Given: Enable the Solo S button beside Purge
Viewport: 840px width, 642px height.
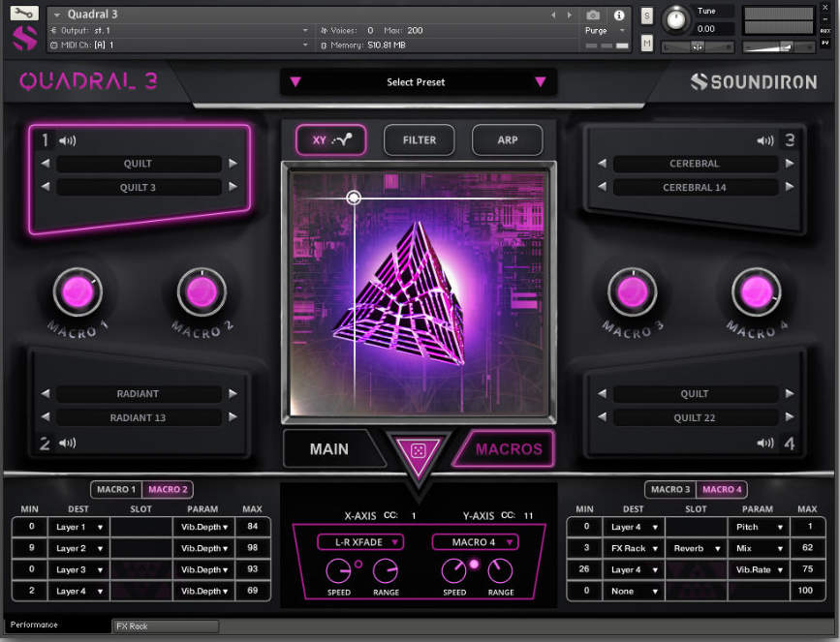Looking at the screenshot, I should (647, 16).
